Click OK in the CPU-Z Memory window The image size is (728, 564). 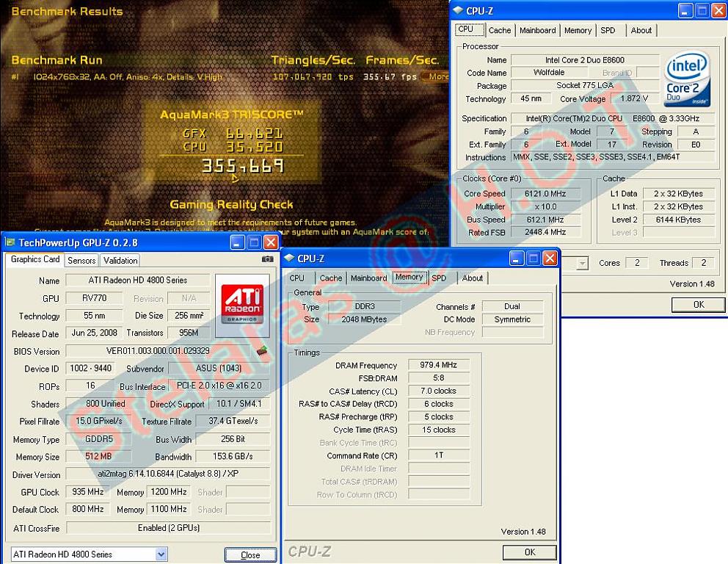pos(530,552)
